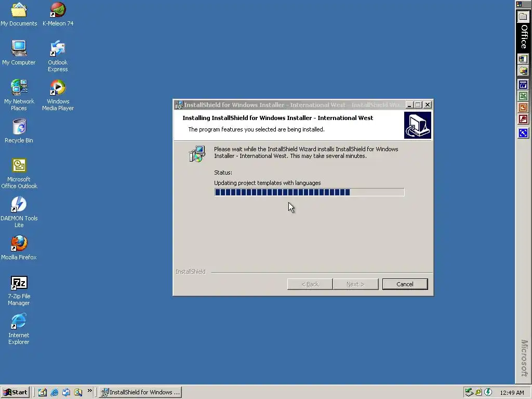Click the Show Desktop quick launch icon
This screenshot has width=532, height=399.
[43, 392]
